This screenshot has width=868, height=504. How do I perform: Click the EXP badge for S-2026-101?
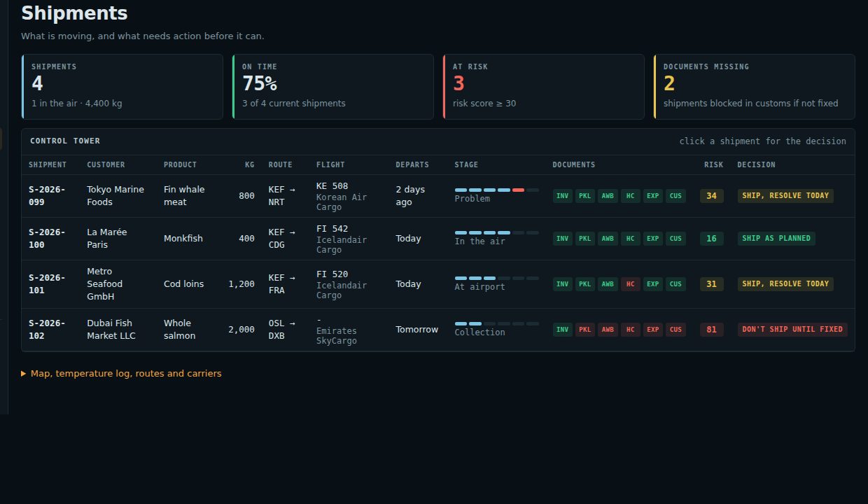(653, 284)
